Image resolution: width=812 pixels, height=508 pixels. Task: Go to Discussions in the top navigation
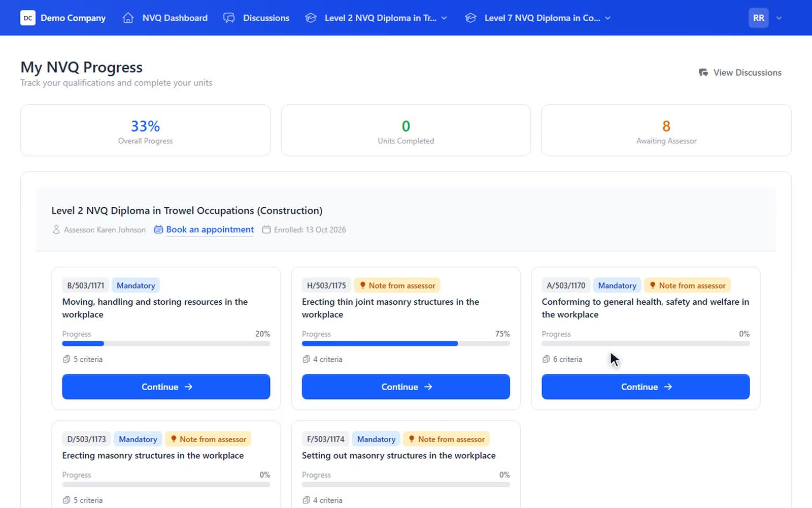click(256, 18)
